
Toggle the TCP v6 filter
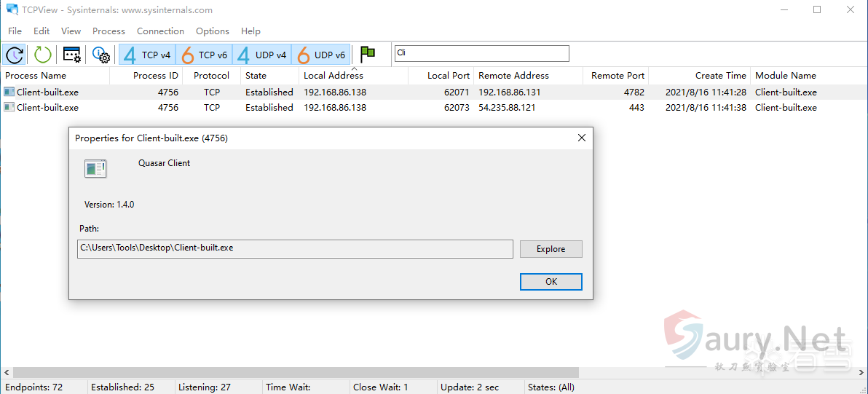[204, 55]
